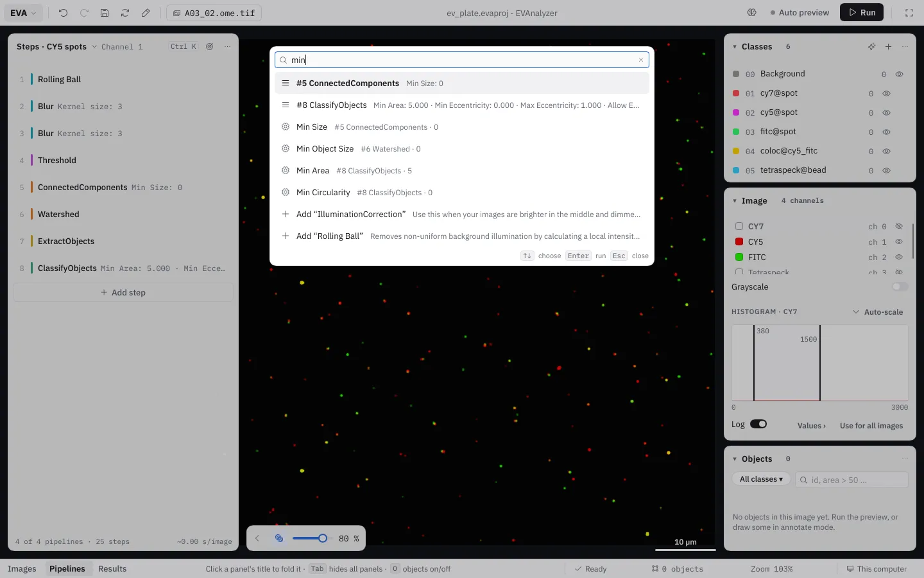Open Classes panel more options
Image resolution: width=924 pixels, height=578 pixels.
coord(905,46)
